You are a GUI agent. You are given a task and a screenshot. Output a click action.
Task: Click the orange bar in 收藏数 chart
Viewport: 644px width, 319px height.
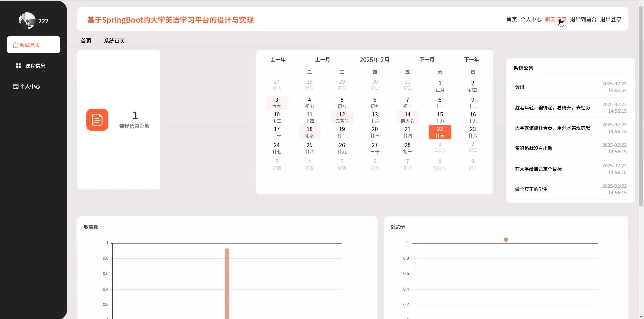click(227, 283)
